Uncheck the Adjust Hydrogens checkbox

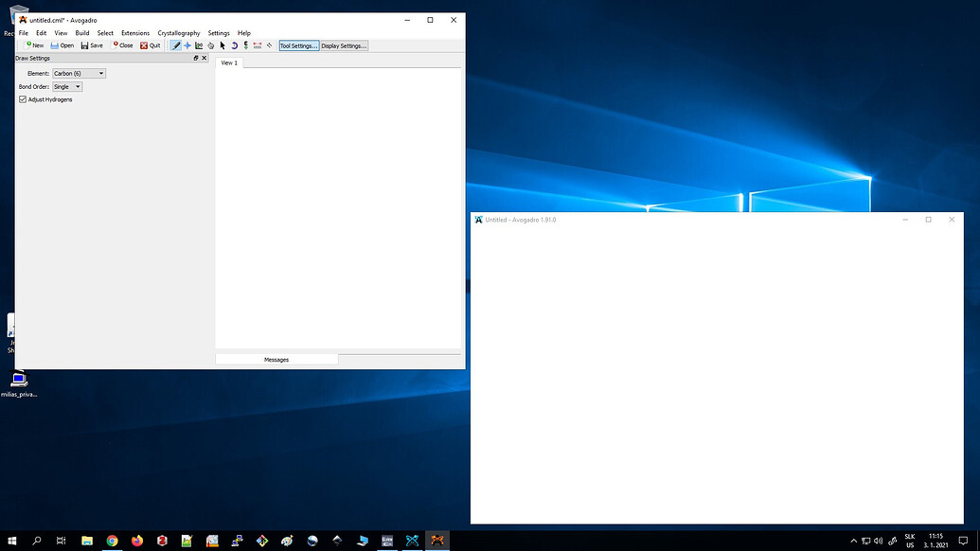pos(23,99)
